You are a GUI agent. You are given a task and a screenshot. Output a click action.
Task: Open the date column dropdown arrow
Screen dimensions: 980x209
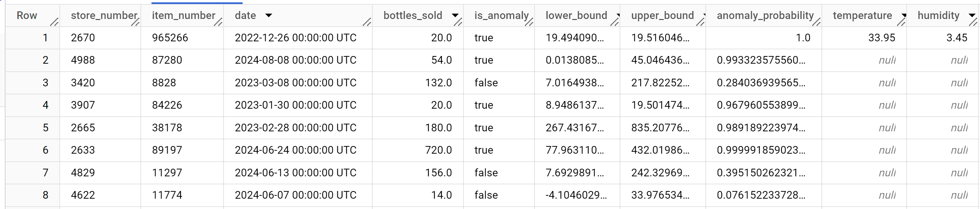point(269,16)
